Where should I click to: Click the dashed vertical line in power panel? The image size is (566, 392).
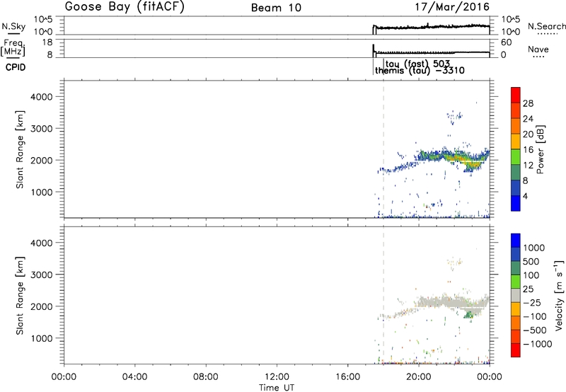pyautogui.click(x=383, y=149)
